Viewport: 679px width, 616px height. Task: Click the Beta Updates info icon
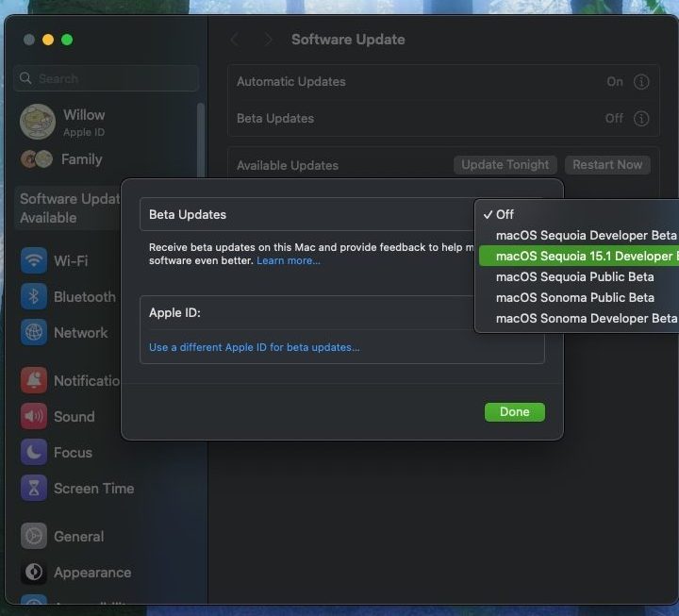(x=641, y=118)
